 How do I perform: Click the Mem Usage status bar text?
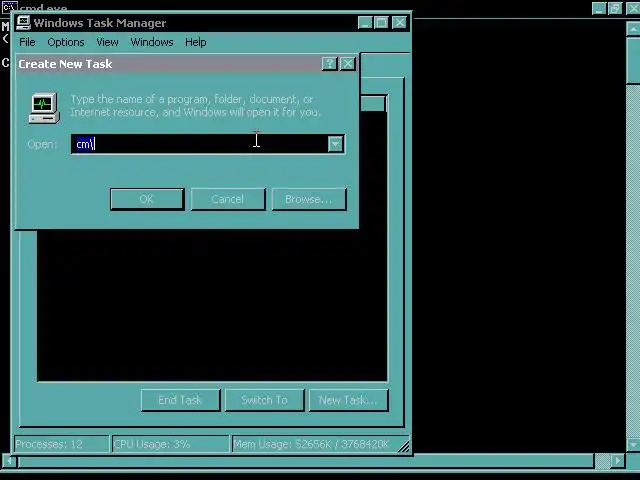click(311, 444)
